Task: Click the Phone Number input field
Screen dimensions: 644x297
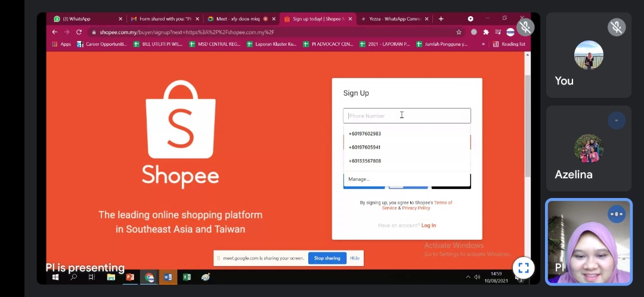Action: [407, 116]
